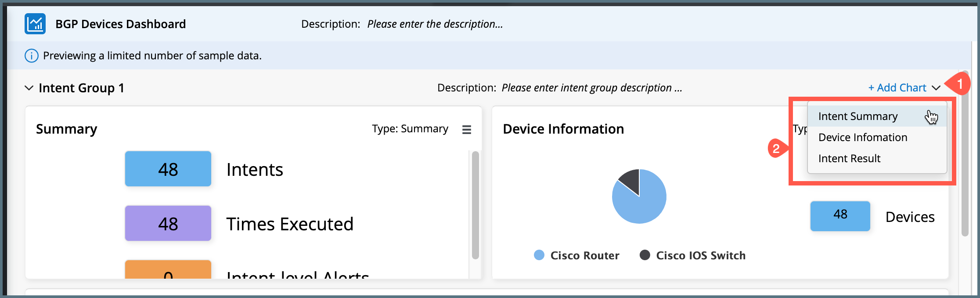Click the purple 48 Times Executed tile
Viewport: 980px width, 298px height.
[168, 224]
